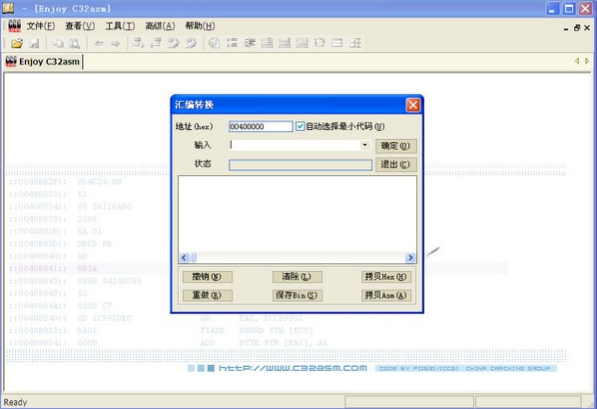Click the C32asm logo icon beside the File menu
Screen dimensions: 597x409
[14, 26]
